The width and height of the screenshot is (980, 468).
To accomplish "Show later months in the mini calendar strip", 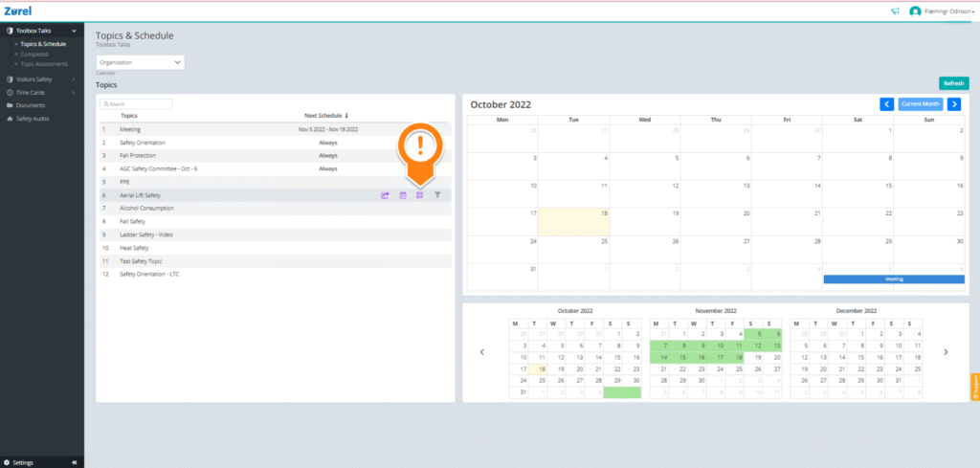I will pyautogui.click(x=946, y=352).
